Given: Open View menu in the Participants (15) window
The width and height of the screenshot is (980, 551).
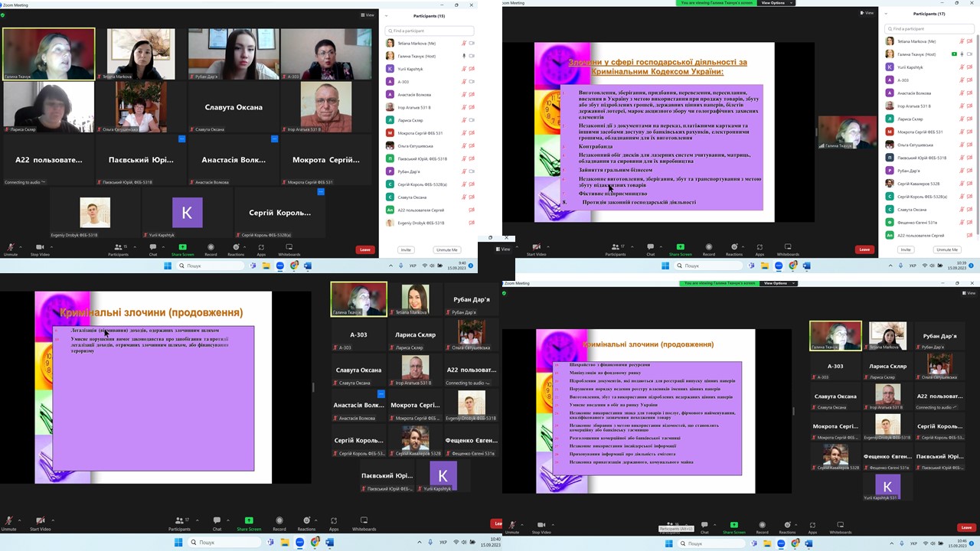Looking at the screenshot, I should pos(368,15).
